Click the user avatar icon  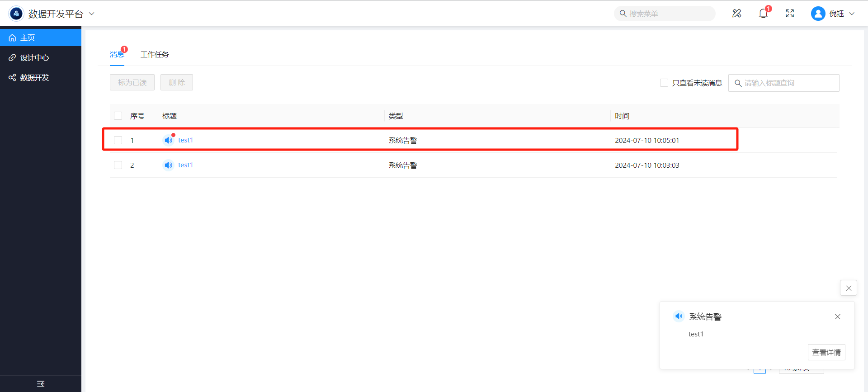(x=818, y=14)
